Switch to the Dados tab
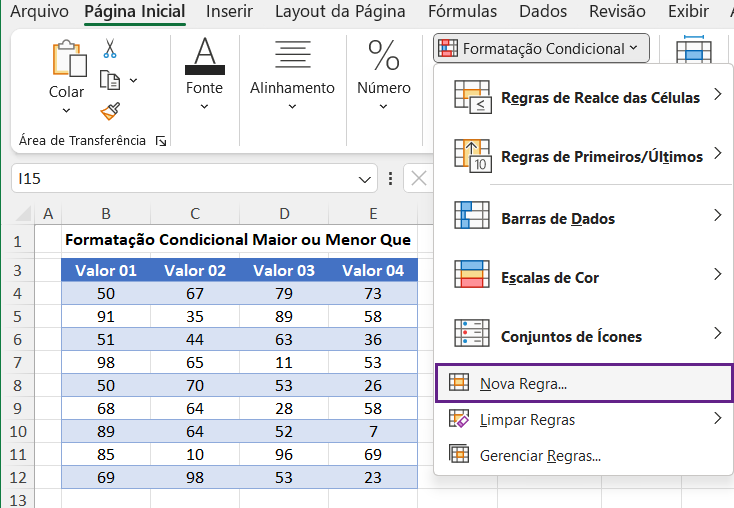This screenshot has height=508, width=734. (543, 11)
